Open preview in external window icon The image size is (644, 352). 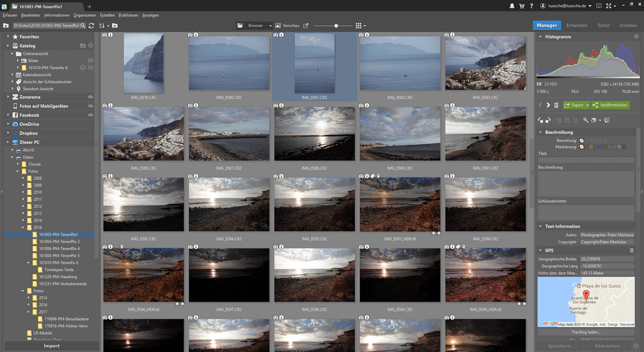coord(305,26)
